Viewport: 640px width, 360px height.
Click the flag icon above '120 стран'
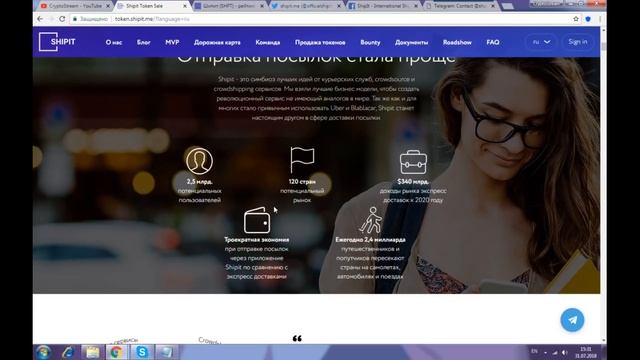302,160
